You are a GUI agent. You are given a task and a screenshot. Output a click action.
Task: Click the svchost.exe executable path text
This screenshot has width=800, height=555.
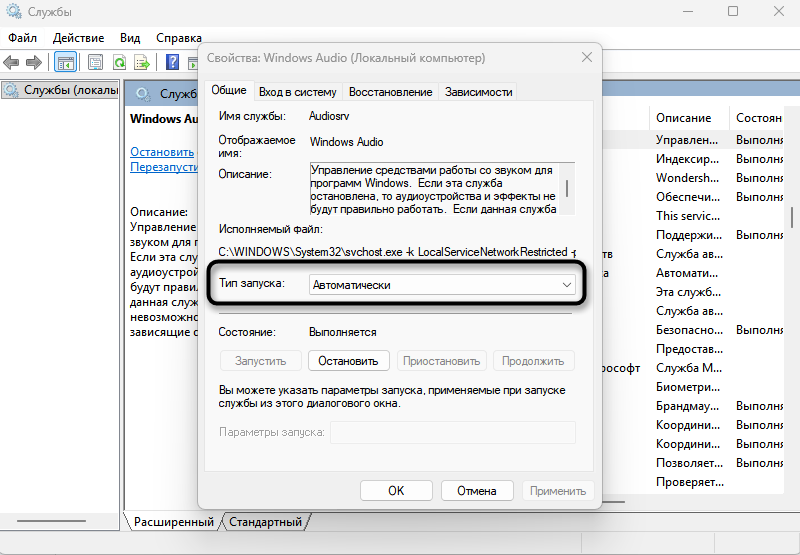tap(397, 252)
